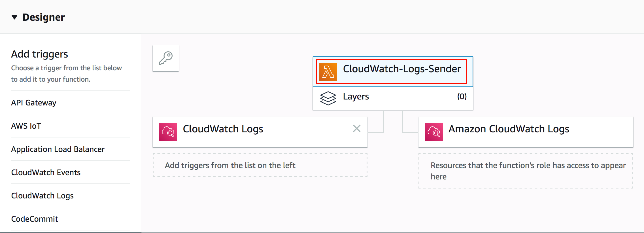This screenshot has width=644, height=233.
Task: Choose Application Load Balancer trigger
Action: click(x=58, y=149)
